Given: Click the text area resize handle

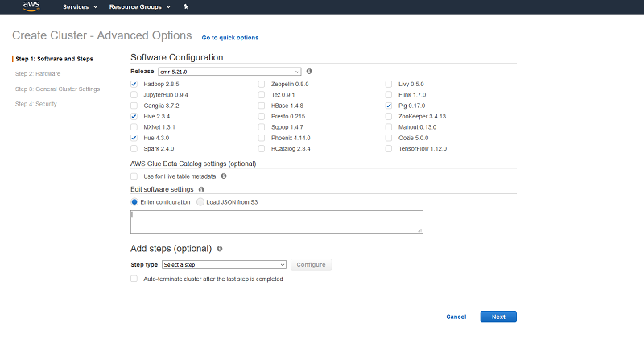Looking at the screenshot, I should [419, 230].
